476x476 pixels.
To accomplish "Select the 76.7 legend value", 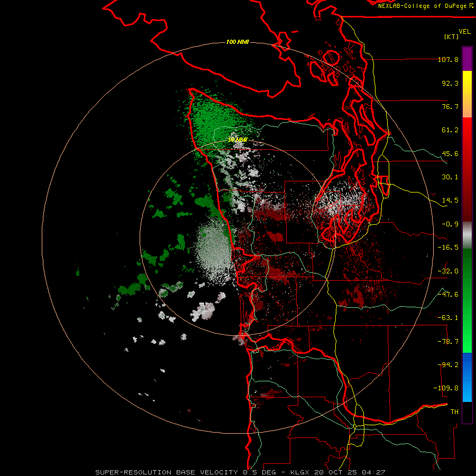I will (x=450, y=106).
